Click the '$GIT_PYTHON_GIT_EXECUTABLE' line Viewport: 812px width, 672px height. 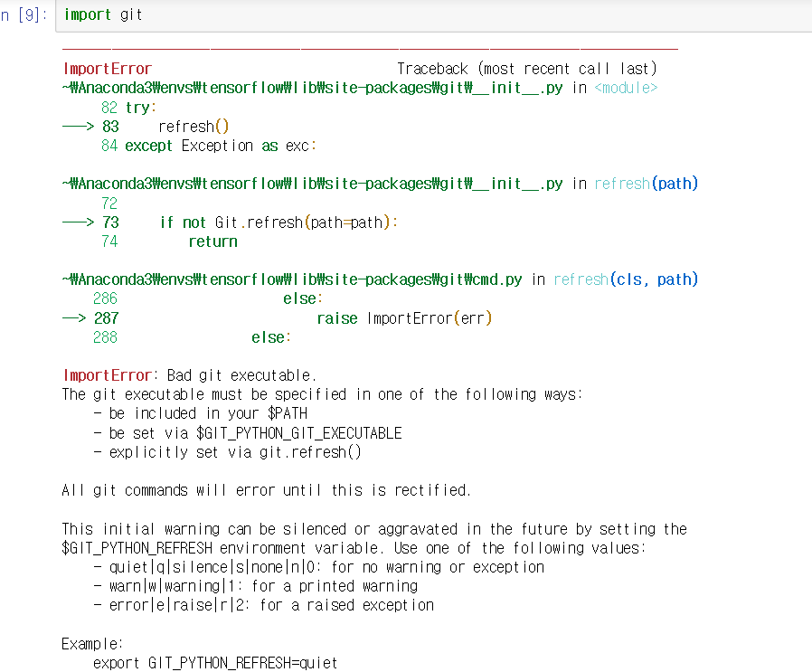(248, 433)
